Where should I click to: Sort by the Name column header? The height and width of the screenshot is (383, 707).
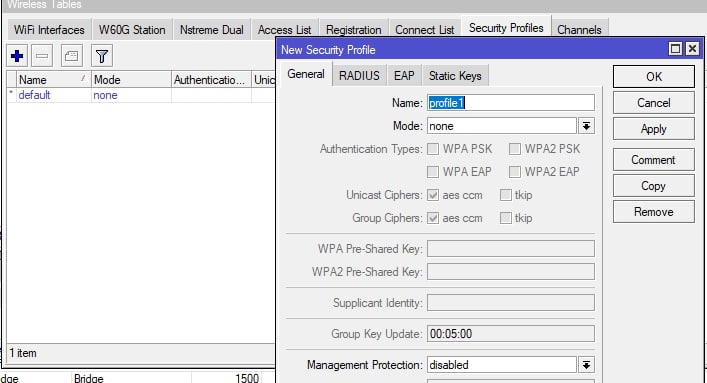53,80
